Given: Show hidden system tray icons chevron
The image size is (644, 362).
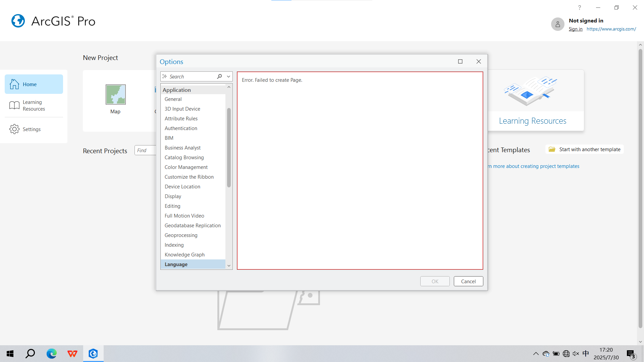Looking at the screenshot, I should [536, 354].
